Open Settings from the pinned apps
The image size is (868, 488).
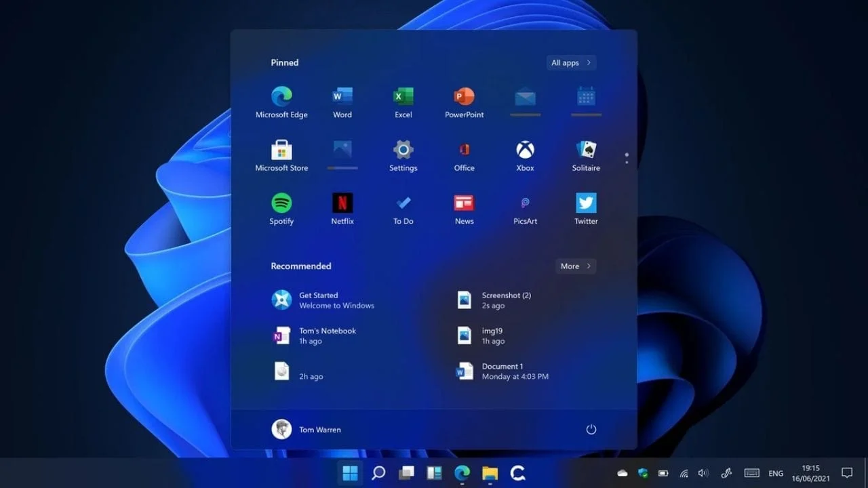pos(403,156)
